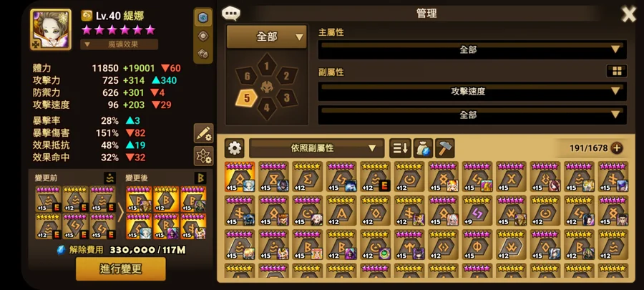This screenshot has width=644, height=290.
Task: Open the 依照副屬性 sort dropdown
Action: pyautogui.click(x=317, y=148)
